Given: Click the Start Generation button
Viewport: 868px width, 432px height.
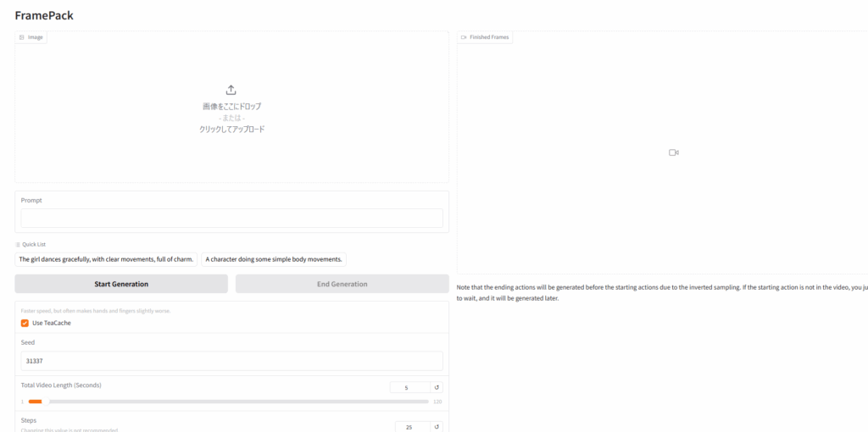Looking at the screenshot, I should click(x=121, y=284).
